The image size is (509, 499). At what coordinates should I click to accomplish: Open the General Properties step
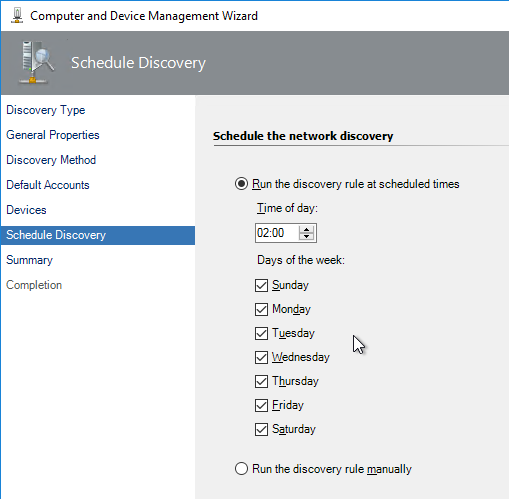tap(53, 135)
